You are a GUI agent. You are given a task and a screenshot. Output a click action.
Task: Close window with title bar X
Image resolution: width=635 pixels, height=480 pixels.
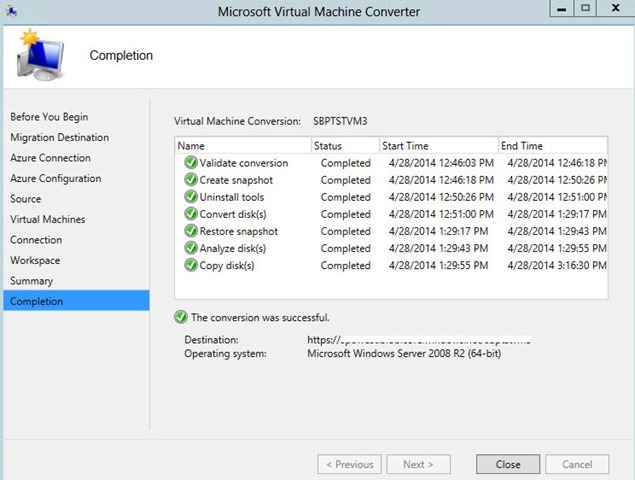[616, 9]
